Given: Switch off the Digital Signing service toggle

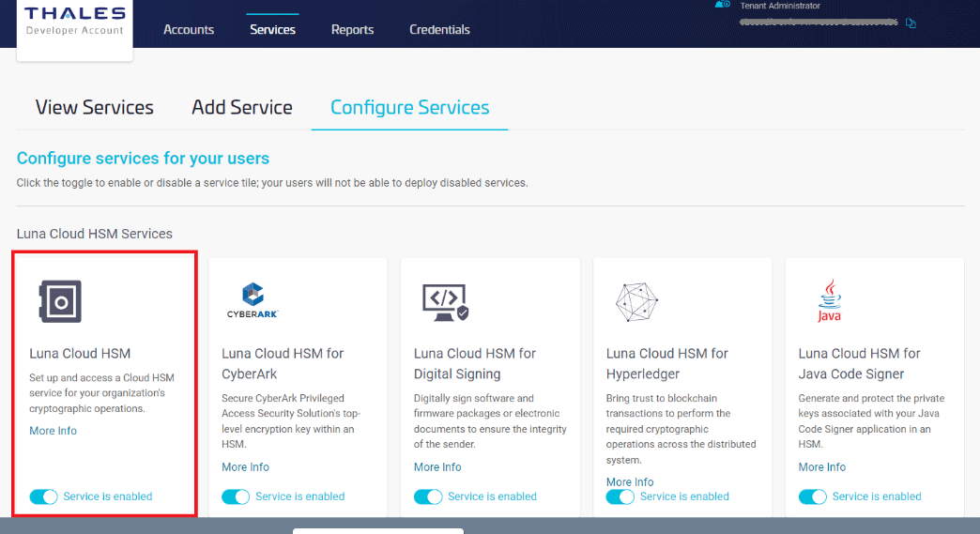Looking at the screenshot, I should pos(428,496).
